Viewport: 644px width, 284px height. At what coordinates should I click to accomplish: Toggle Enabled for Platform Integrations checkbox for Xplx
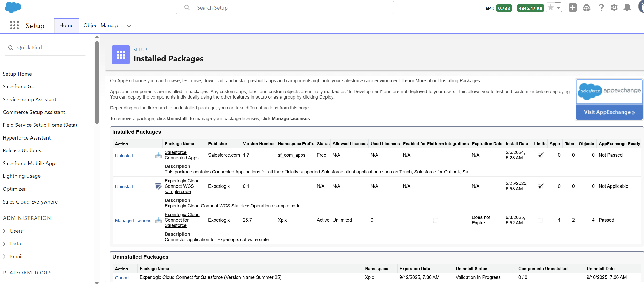(x=436, y=220)
